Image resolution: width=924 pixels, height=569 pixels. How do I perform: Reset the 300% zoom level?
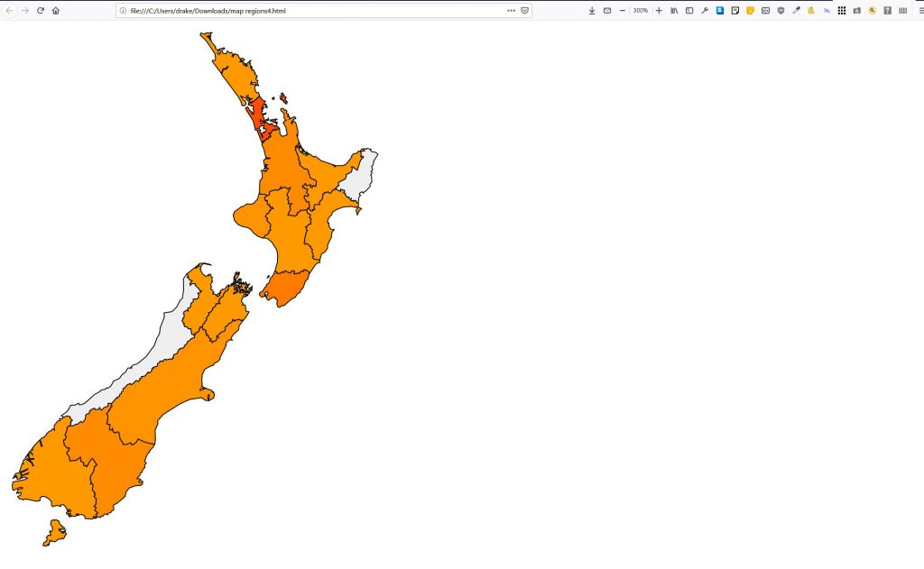point(640,10)
